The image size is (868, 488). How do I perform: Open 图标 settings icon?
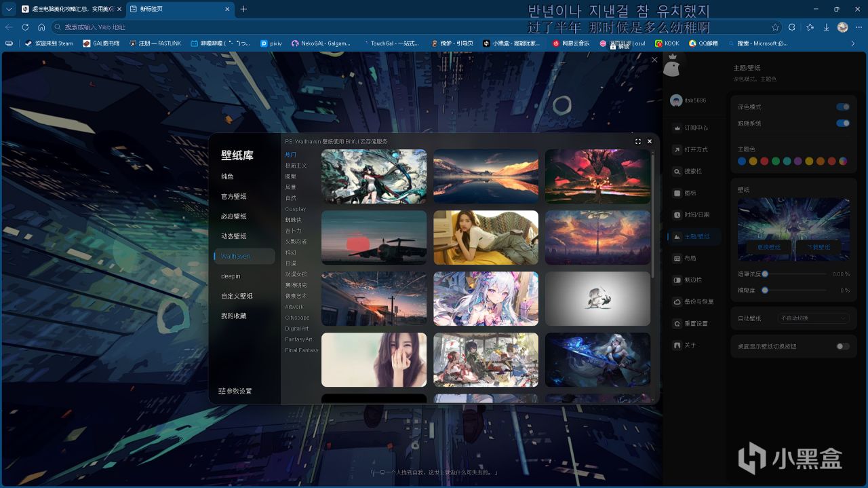coord(677,193)
